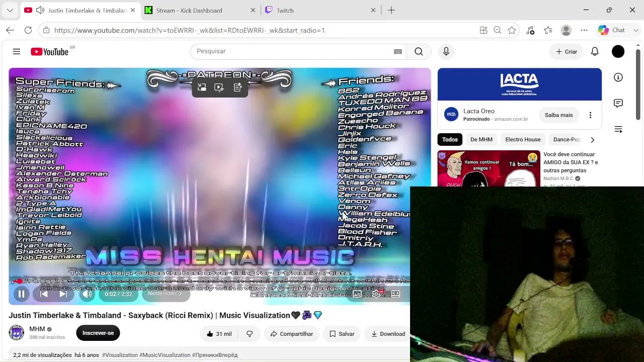
Task: Click the Inscrever-se subscribe button
Action: point(98,333)
